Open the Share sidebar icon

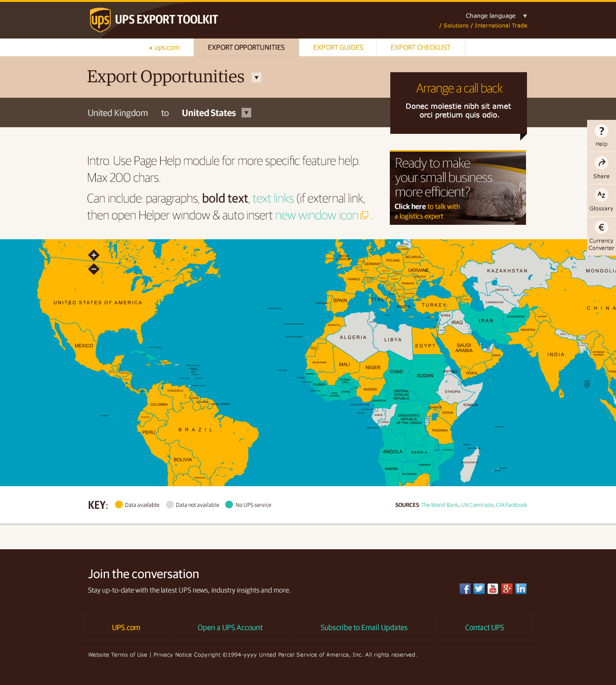601,163
